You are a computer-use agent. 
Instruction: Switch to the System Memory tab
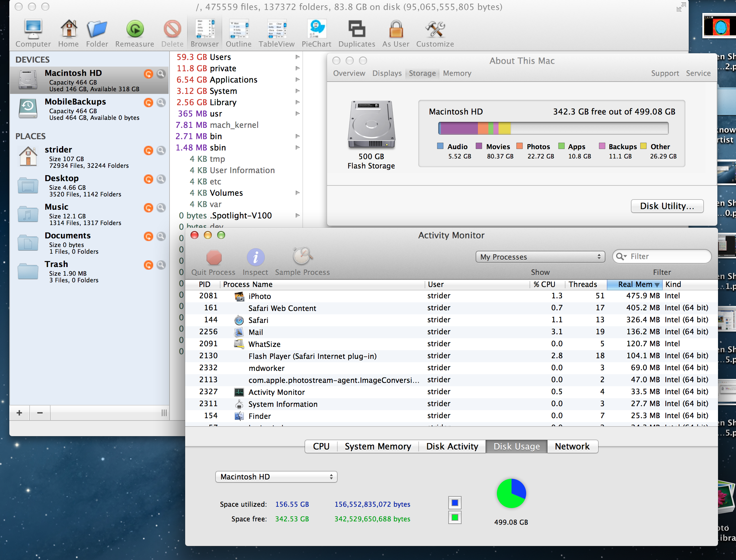click(x=378, y=446)
